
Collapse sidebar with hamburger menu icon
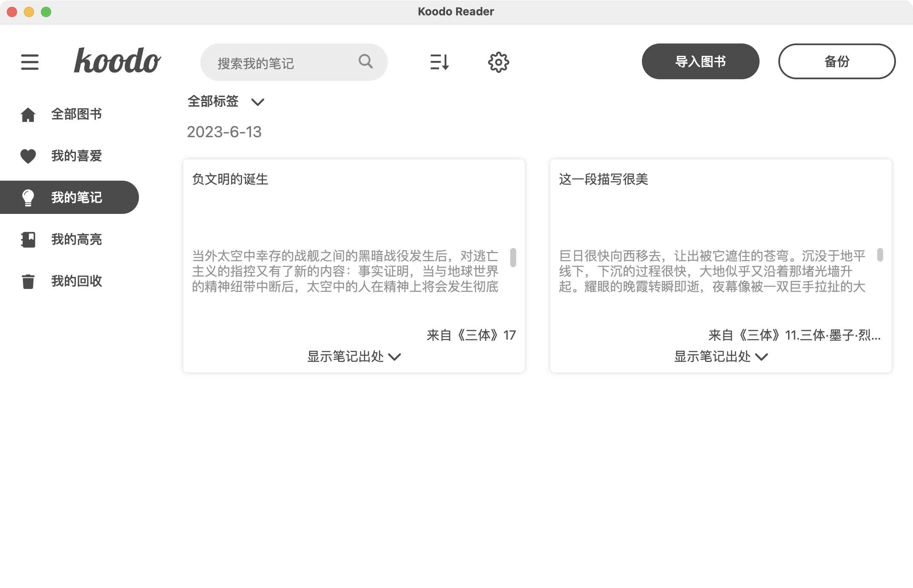click(x=30, y=62)
